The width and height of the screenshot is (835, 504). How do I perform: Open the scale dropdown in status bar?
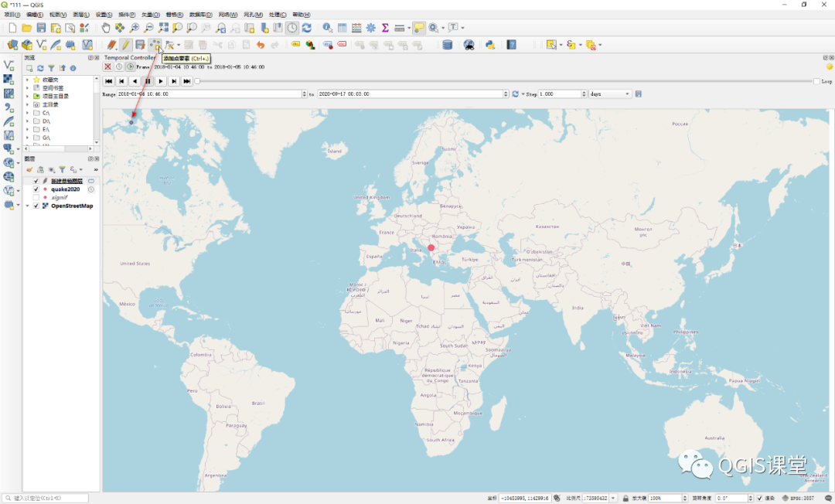pyautogui.click(x=613, y=498)
